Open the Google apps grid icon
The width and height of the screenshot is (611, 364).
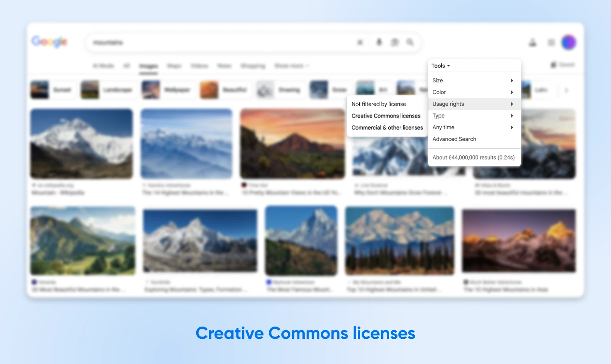pos(551,42)
